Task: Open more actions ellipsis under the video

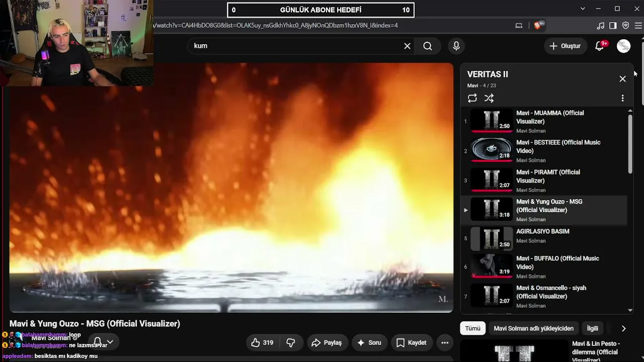Action: [x=445, y=343]
